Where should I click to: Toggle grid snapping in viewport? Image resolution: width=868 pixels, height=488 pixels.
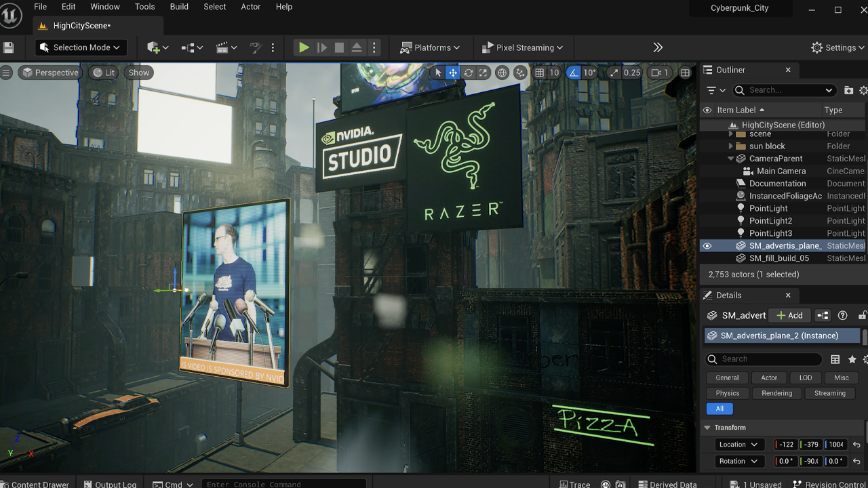point(539,73)
